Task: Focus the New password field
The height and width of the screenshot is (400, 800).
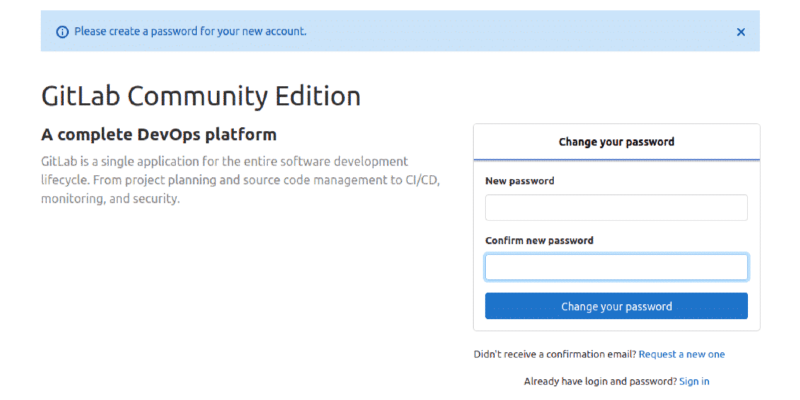Action: point(616,208)
